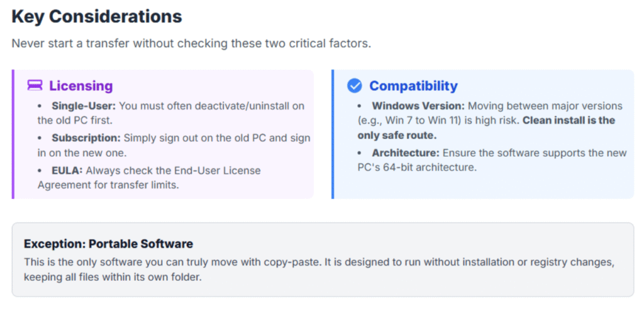The height and width of the screenshot is (309, 644).
Task: Click the bold "Clean install is the" text
Action: pyautogui.click(x=569, y=120)
